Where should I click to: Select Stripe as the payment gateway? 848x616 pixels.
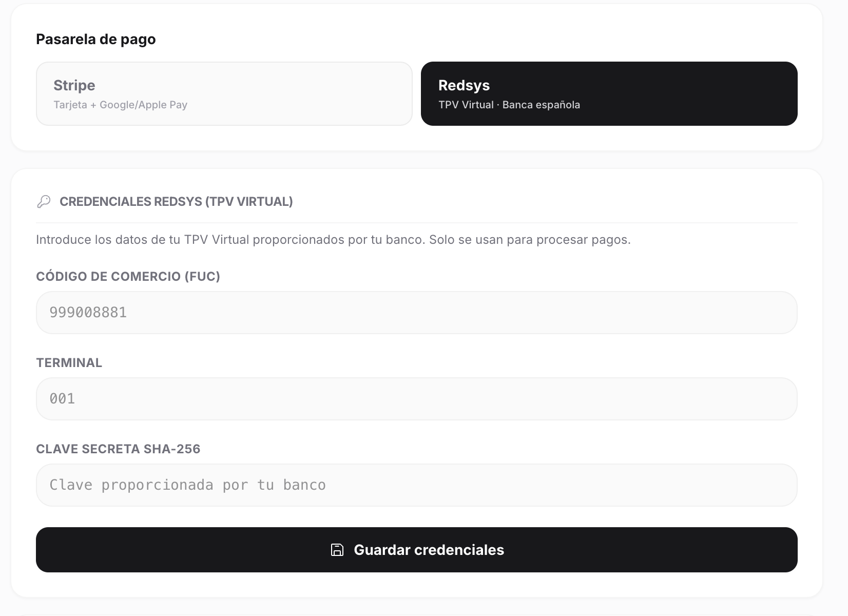tap(224, 93)
